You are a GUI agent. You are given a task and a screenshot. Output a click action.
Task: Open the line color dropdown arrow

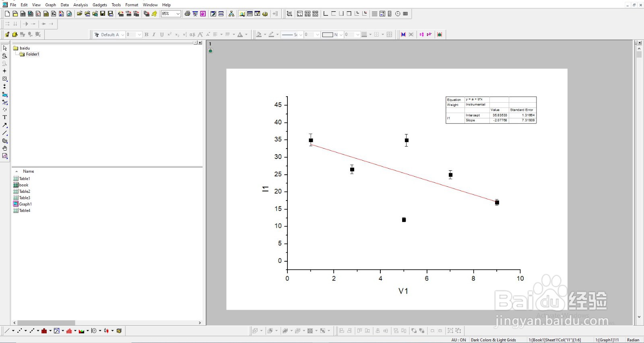pos(277,35)
